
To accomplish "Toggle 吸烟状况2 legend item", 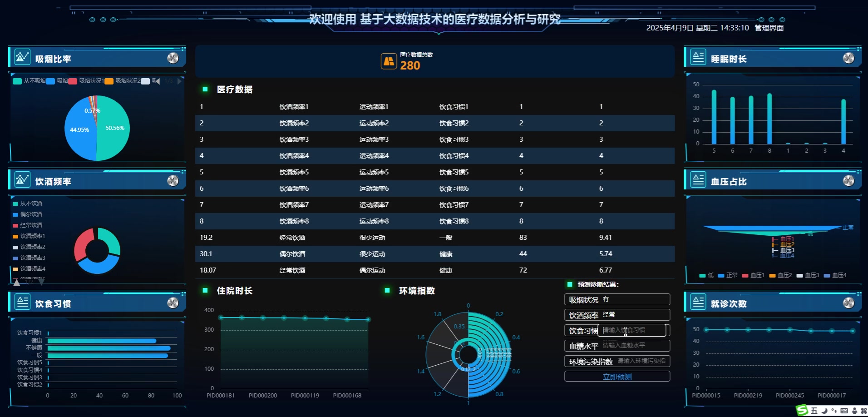I will pos(123,81).
